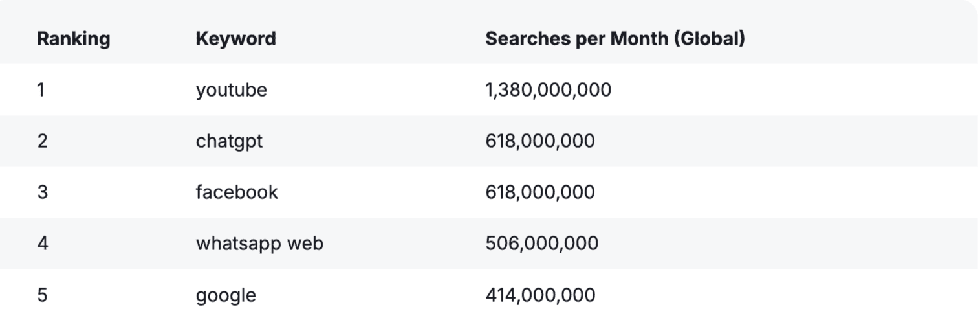
Task: Select the ranking number 3 cell
Action: 42,192
